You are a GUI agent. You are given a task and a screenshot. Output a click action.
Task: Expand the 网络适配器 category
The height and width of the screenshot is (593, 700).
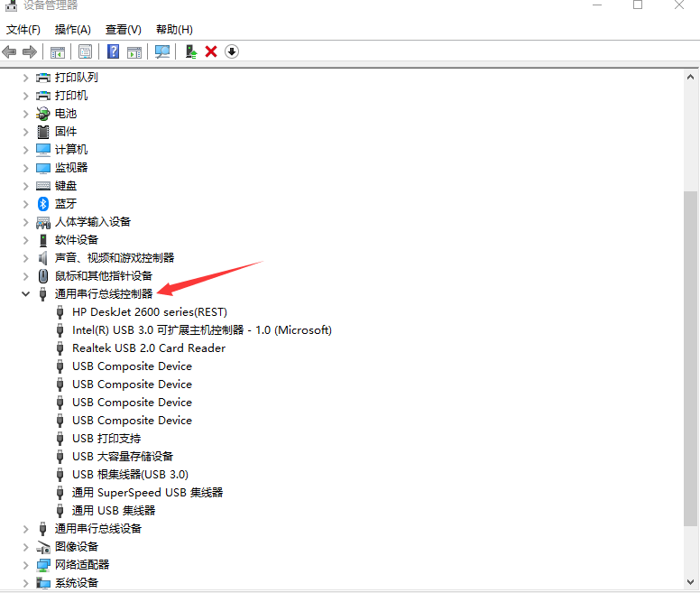[x=25, y=565]
